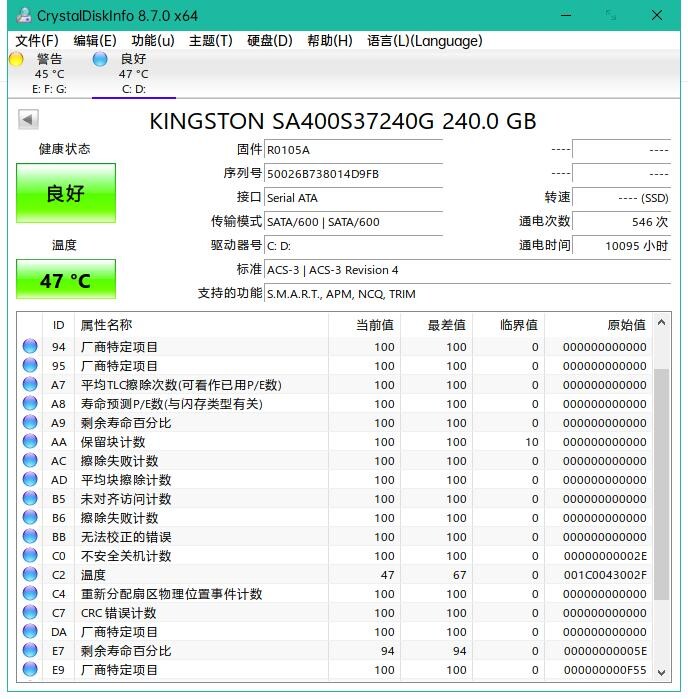Click the green 47 °C temperature button

[66, 280]
